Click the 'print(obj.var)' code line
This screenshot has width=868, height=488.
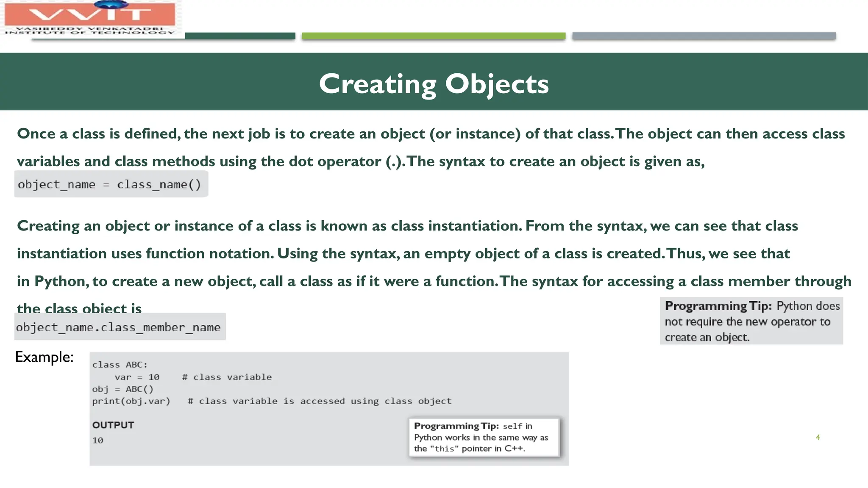131,401
